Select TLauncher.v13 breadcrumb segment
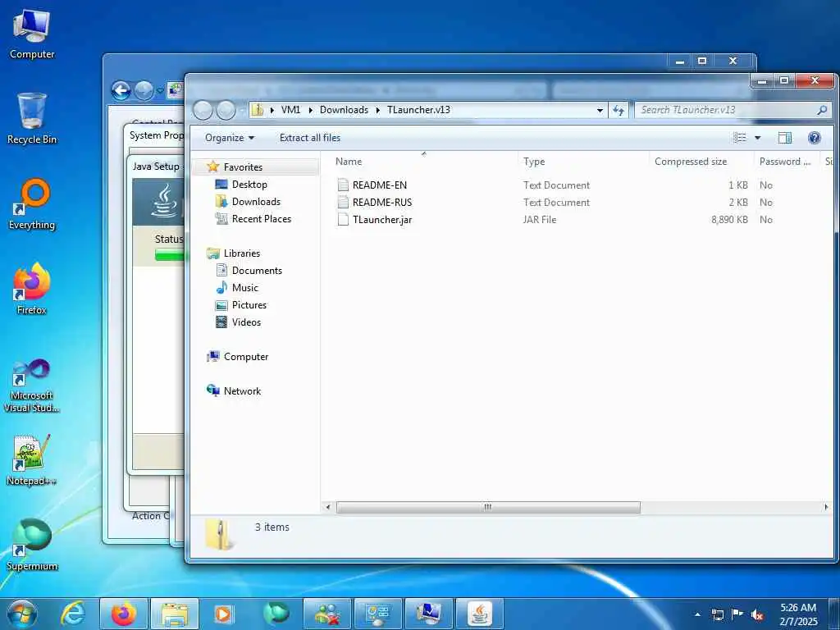Image resolution: width=840 pixels, height=630 pixels. pyautogui.click(x=418, y=110)
